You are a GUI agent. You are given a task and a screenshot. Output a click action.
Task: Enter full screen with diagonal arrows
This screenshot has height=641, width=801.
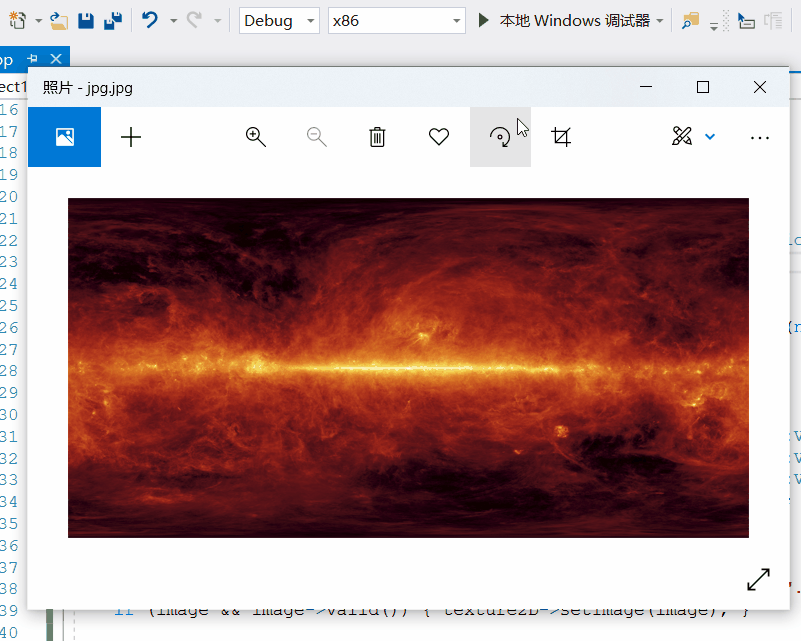tap(758, 580)
